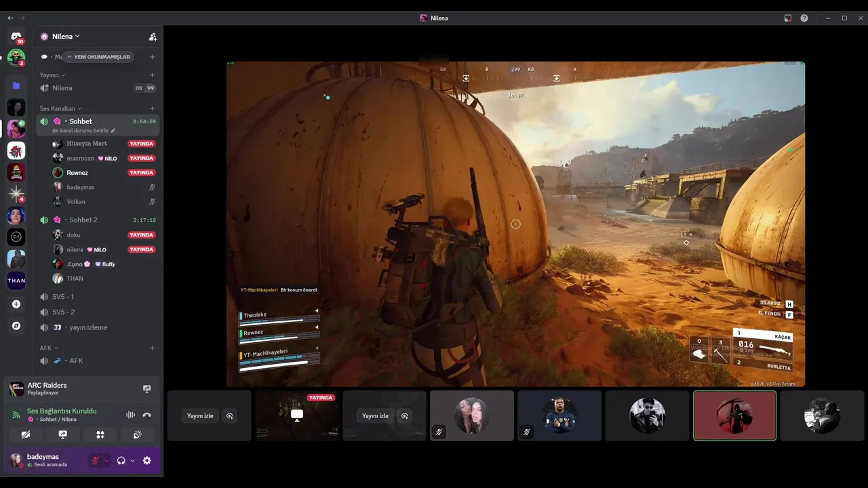This screenshot has width=868, height=488.
Task: Open Discord direct messages home icon
Action: (16, 37)
